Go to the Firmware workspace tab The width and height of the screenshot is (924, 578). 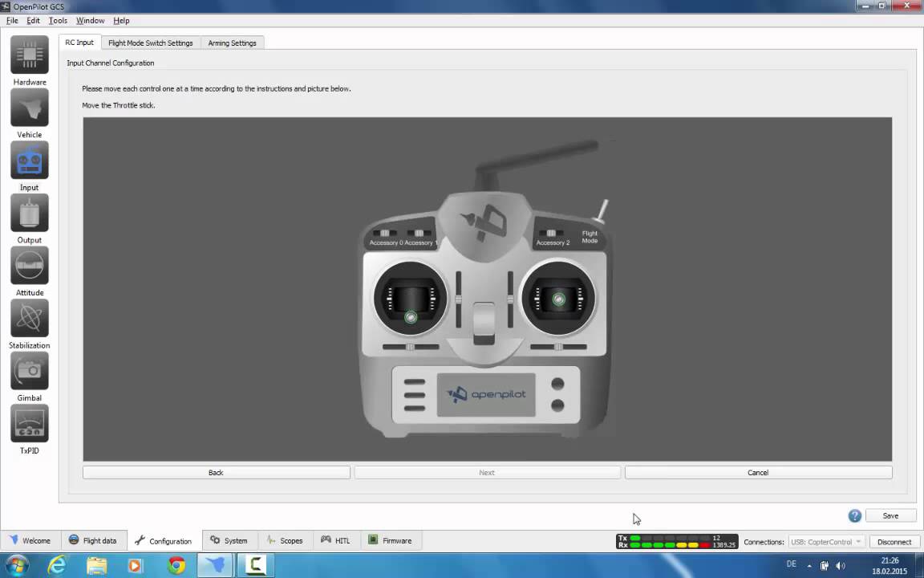coord(391,540)
